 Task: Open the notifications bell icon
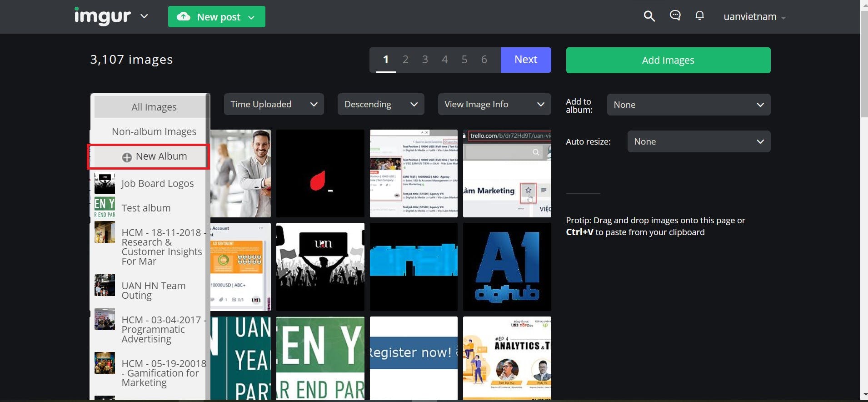[x=699, y=16]
